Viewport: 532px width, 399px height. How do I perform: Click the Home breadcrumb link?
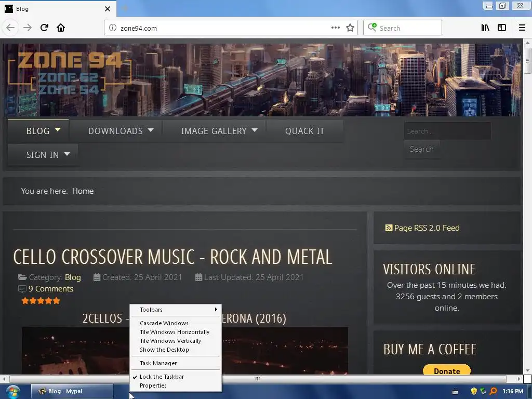[x=83, y=191]
